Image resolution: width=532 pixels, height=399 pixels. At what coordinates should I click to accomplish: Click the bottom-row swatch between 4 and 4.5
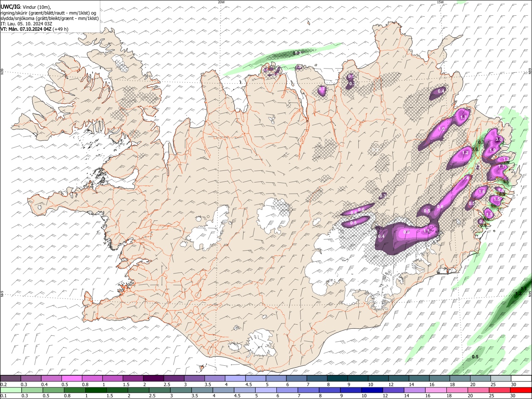point(223,390)
